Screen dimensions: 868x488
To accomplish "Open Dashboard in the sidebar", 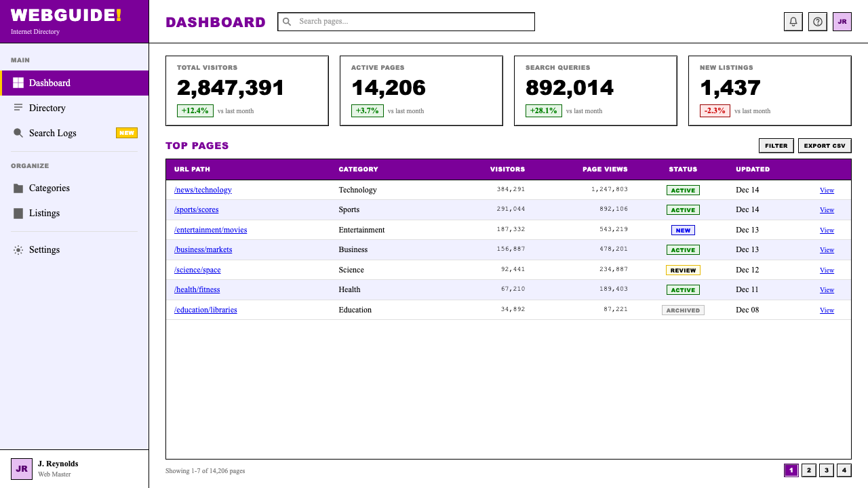I will coord(74,83).
